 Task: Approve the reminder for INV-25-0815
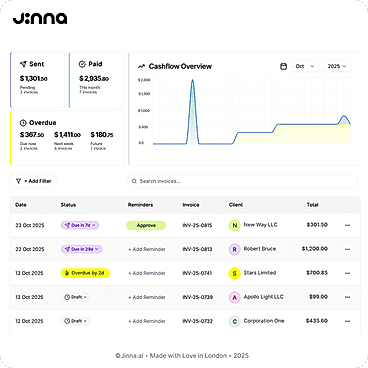146,225
